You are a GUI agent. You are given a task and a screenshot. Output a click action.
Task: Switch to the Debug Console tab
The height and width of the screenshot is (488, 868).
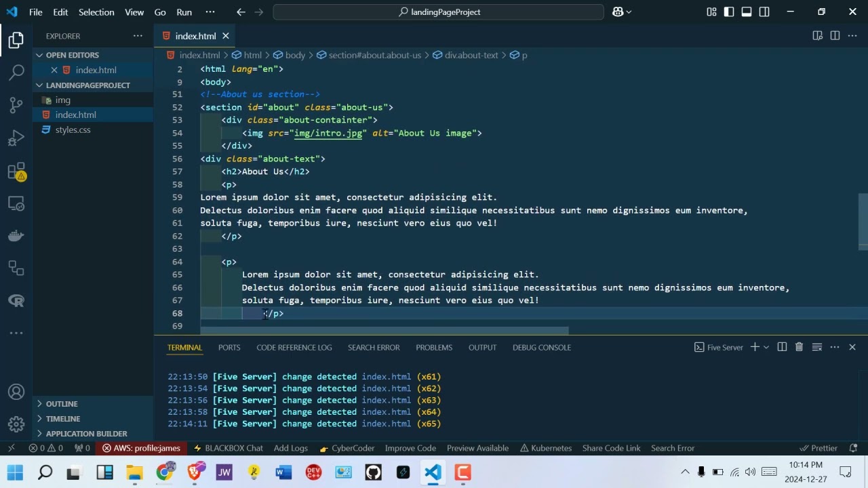click(542, 348)
